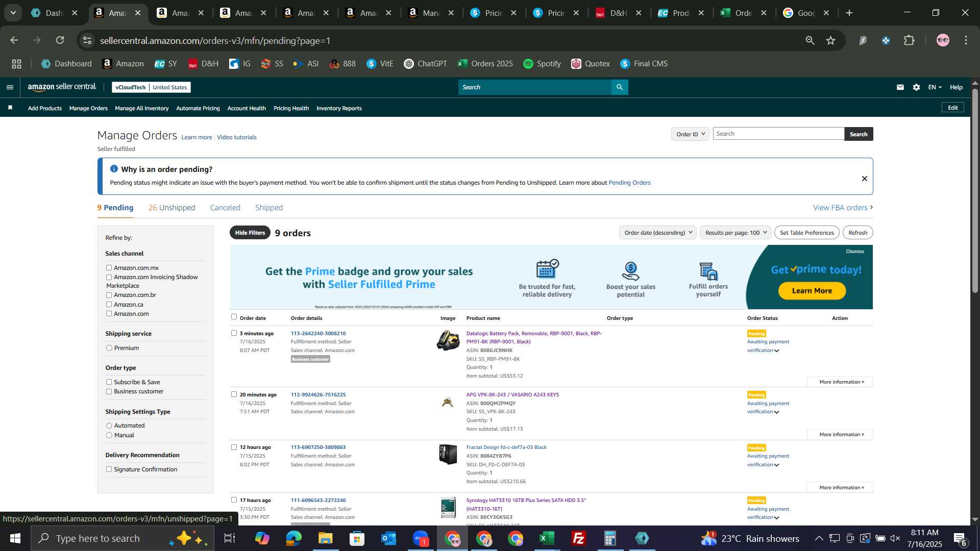Screen dimensions: 980x551
Task: Open the bookmarks apps grid icon
Action: 16,64
